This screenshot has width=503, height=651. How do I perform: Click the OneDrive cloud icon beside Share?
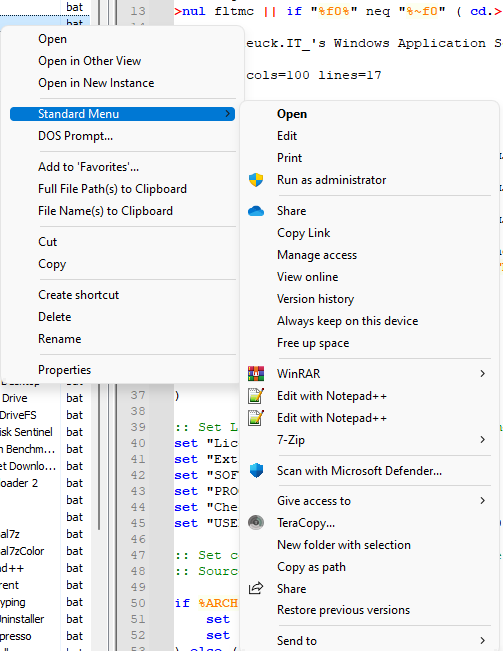(256, 211)
